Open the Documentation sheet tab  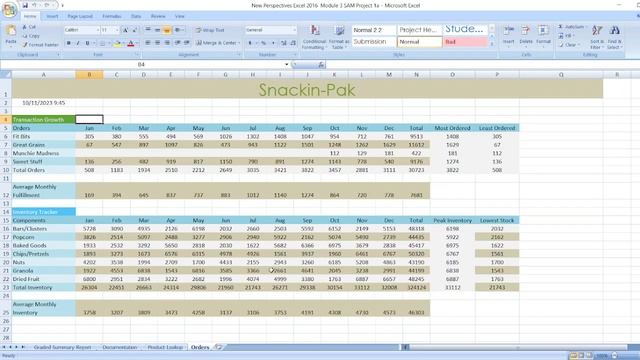(120, 347)
